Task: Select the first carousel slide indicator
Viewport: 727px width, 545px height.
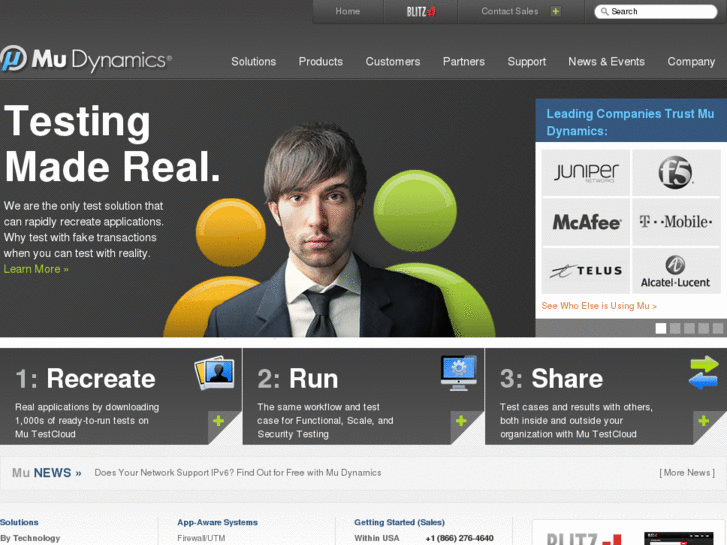Action: tap(661, 328)
